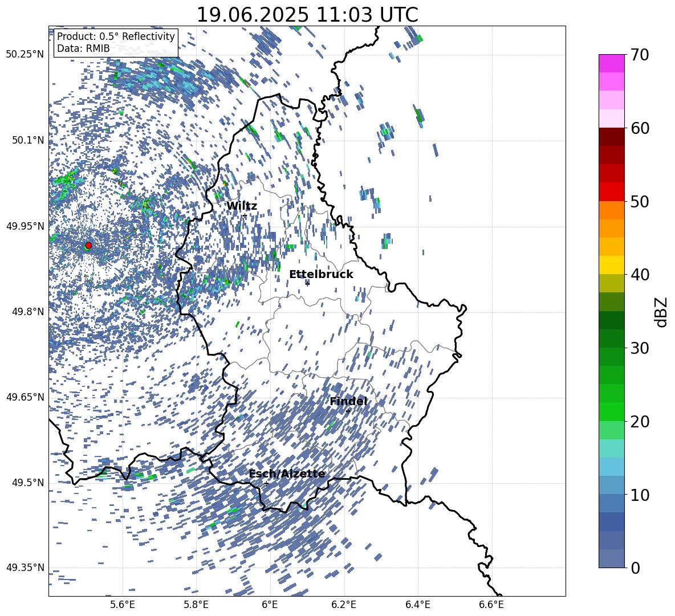
Task: Click the Findel city label
Action: coord(348,401)
